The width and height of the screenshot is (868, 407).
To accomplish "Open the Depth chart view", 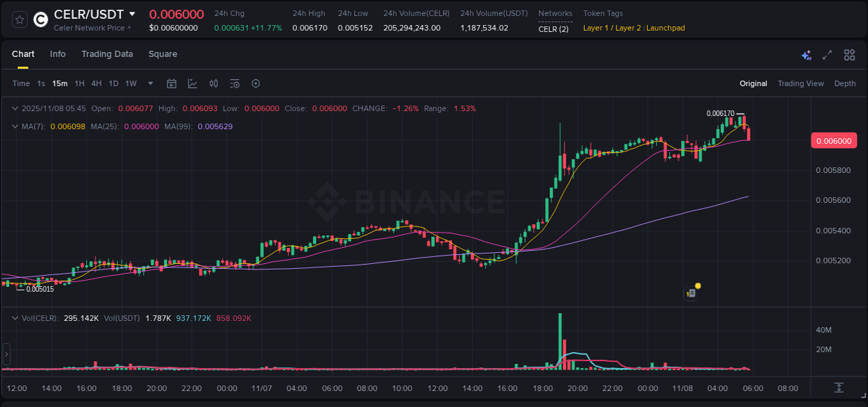I will (x=845, y=83).
